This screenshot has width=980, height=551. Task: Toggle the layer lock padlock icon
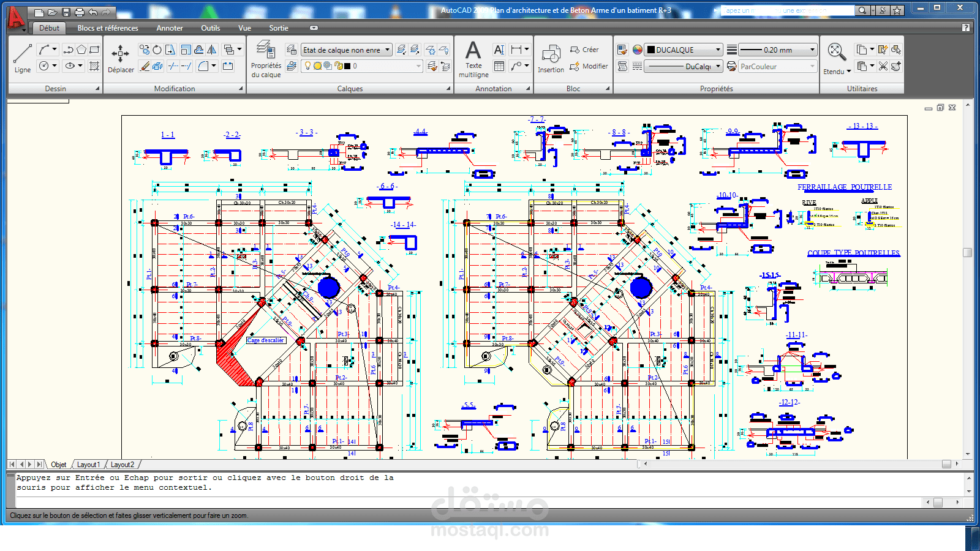coord(337,66)
